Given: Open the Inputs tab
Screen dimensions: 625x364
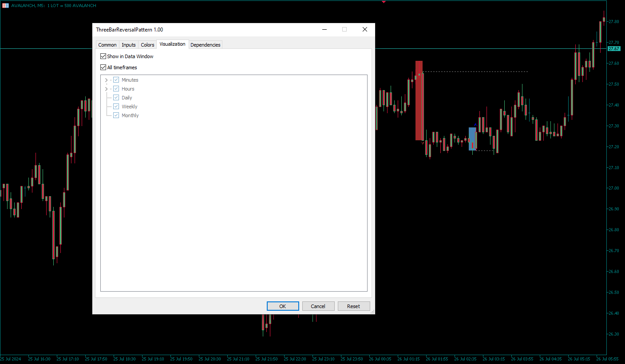Looking at the screenshot, I should 129,45.
